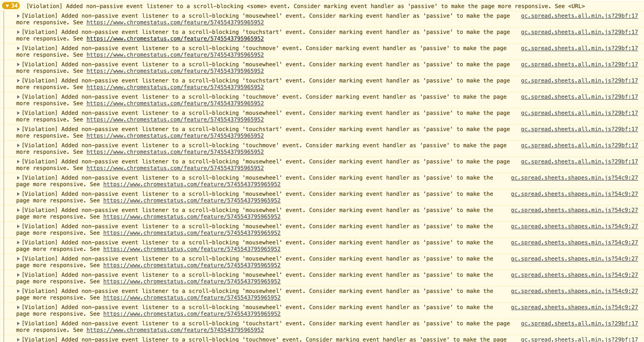Open gc.spread.sheets.all.min.js source of first 'mousewheel' violation
644x342 pixels.
(x=579, y=16)
